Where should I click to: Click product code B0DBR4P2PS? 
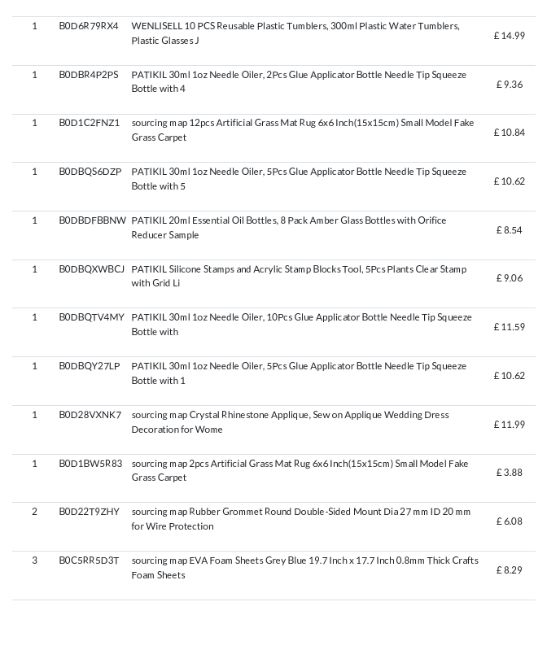click(88, 75)
